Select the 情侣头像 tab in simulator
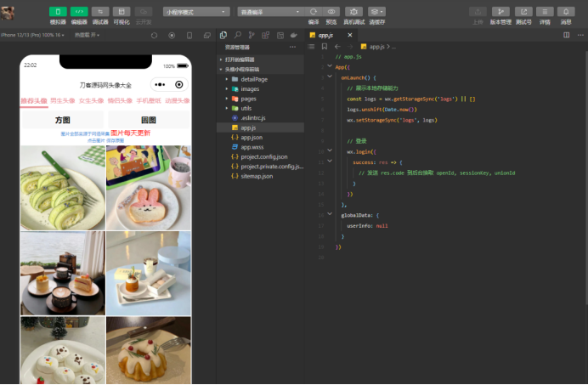This screenshot has width=588, height=385. [120, 100]
